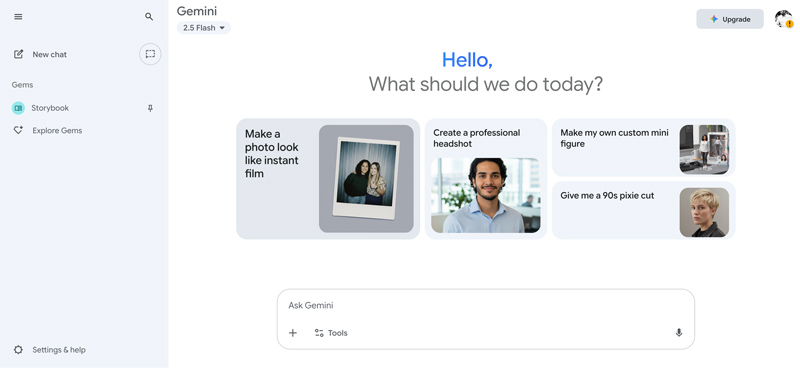Open the Tools menu in prompt box
Viewport: 800px width, 368px height.
331,333
